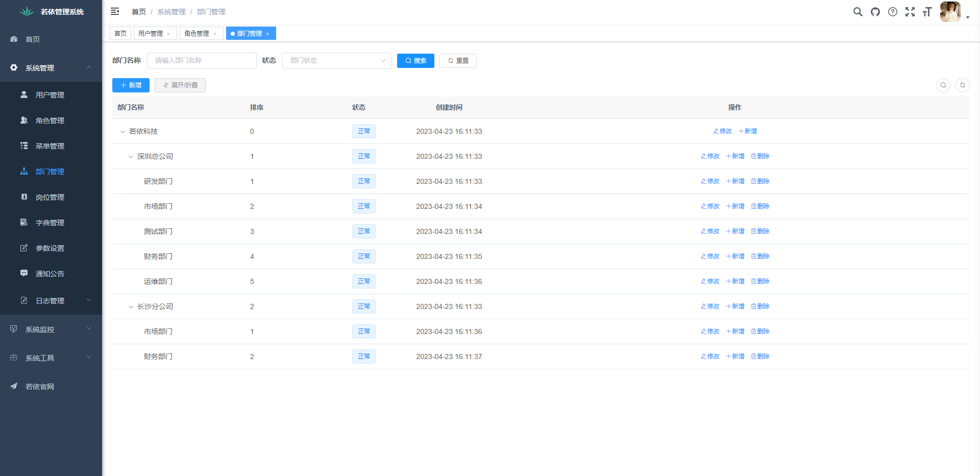Click 新增 for 测试部门

(735, 231)
